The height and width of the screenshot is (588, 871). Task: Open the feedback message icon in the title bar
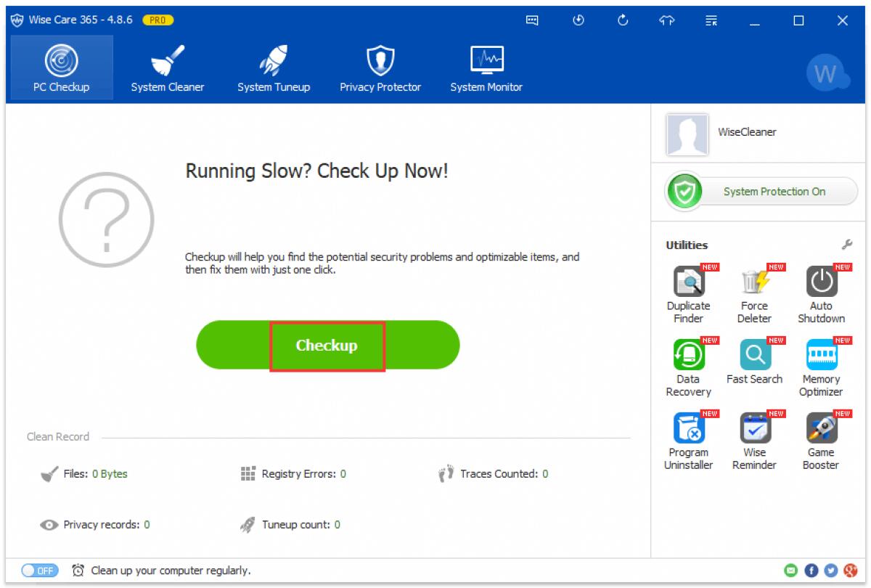coord(532,20)
